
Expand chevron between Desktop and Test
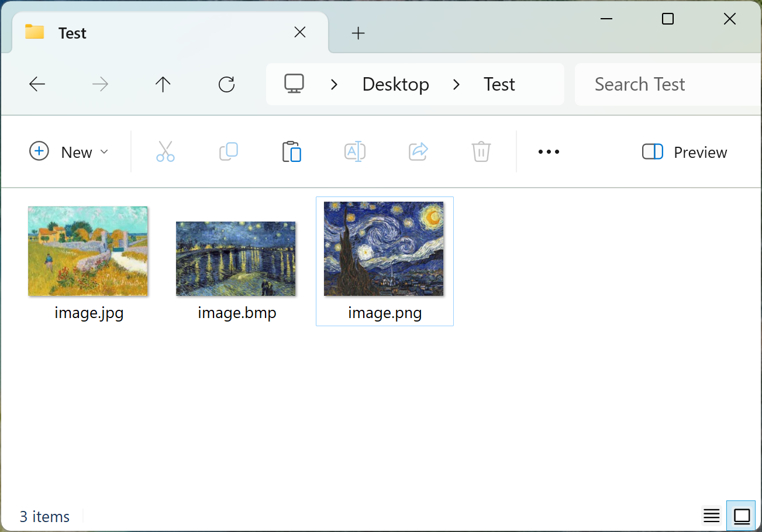(456, 85)
